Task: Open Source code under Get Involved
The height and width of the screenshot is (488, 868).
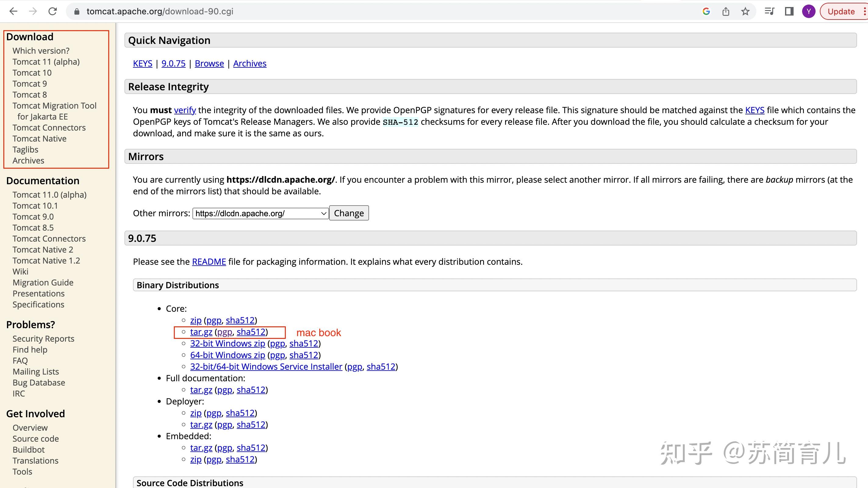Action: pos(36,439)
